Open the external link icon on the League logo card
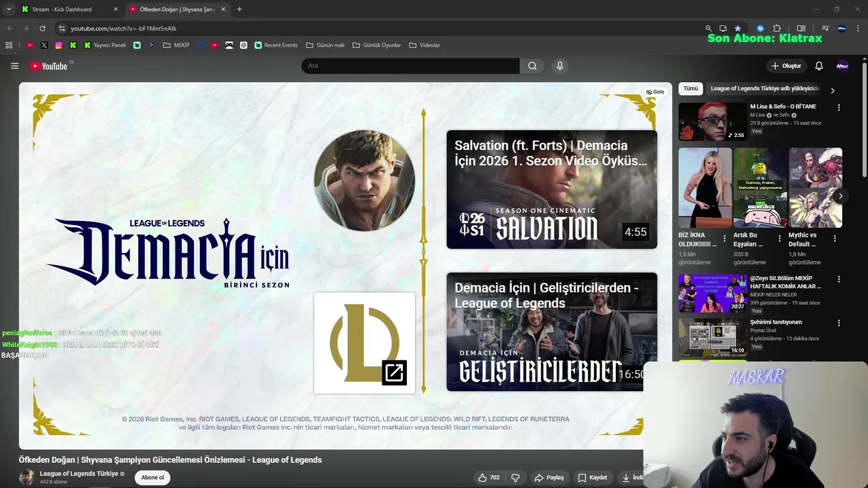The image size is (868, 488). (x=394, y=372)
